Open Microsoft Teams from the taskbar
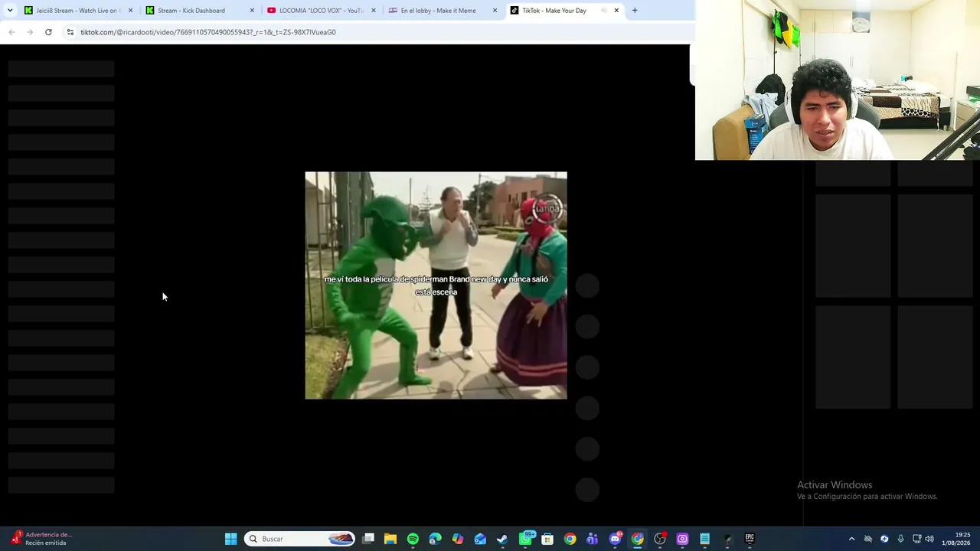Image resolution: width=980 pixels, height=551 pixels. point(592,539)
